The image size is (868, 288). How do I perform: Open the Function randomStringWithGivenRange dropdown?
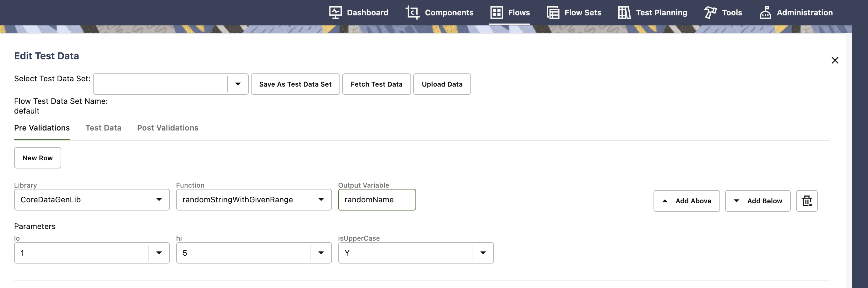(254, 200)
